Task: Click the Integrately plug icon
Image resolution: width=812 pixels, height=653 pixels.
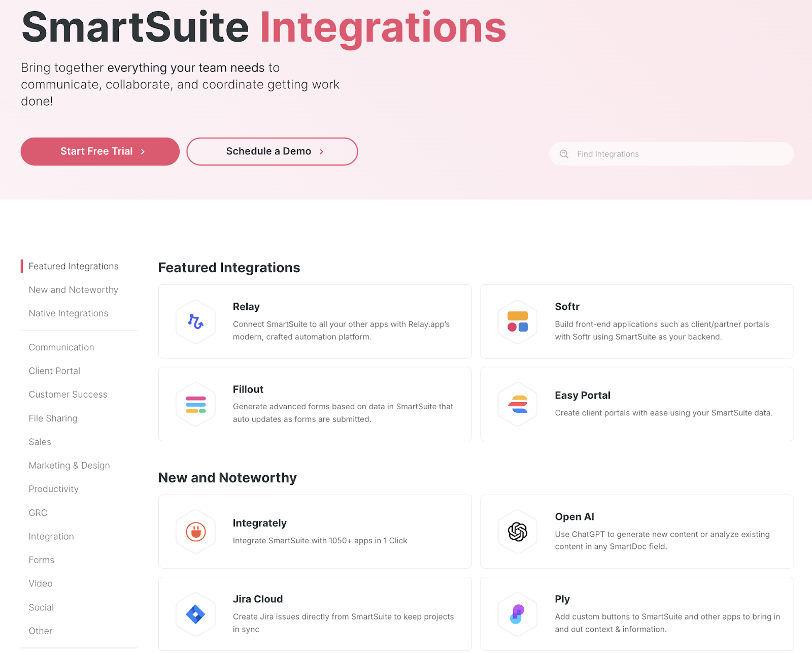Action: click(x=196, y=532)
